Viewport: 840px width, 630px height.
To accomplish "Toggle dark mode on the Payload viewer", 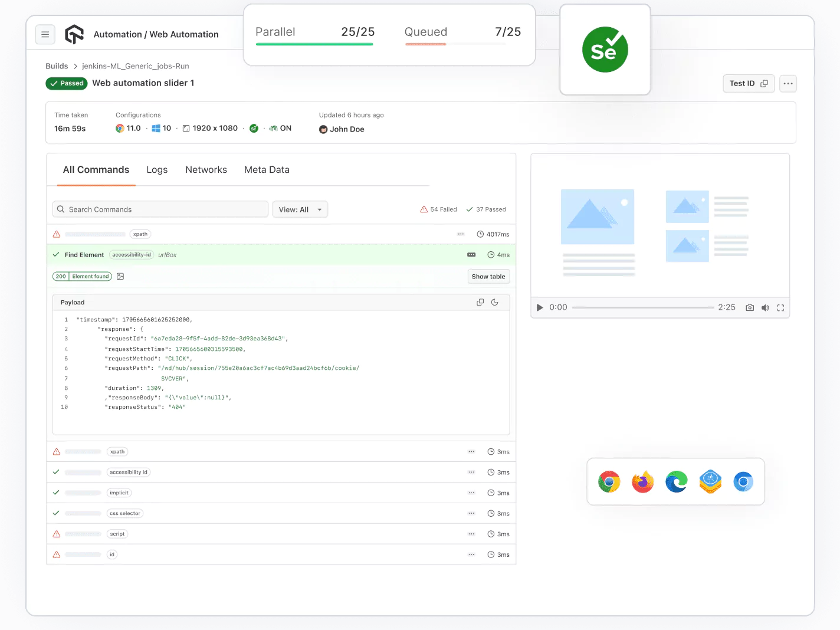I will 494,301.
